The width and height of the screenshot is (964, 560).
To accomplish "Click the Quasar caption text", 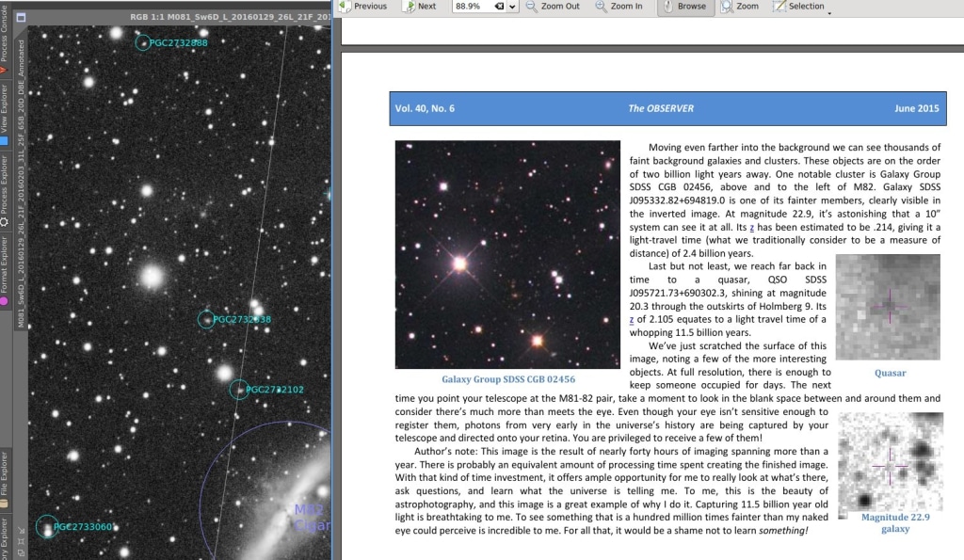I will tap(891, 373).
